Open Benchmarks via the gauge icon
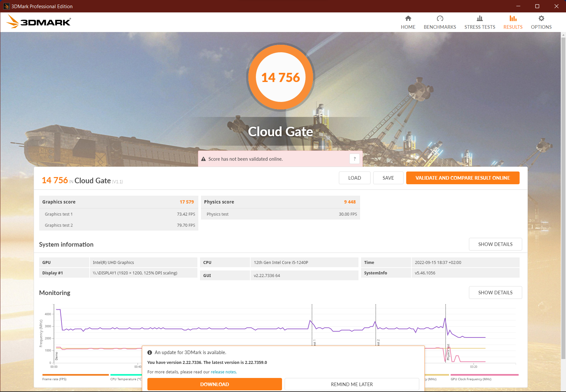 pos(440,19)
